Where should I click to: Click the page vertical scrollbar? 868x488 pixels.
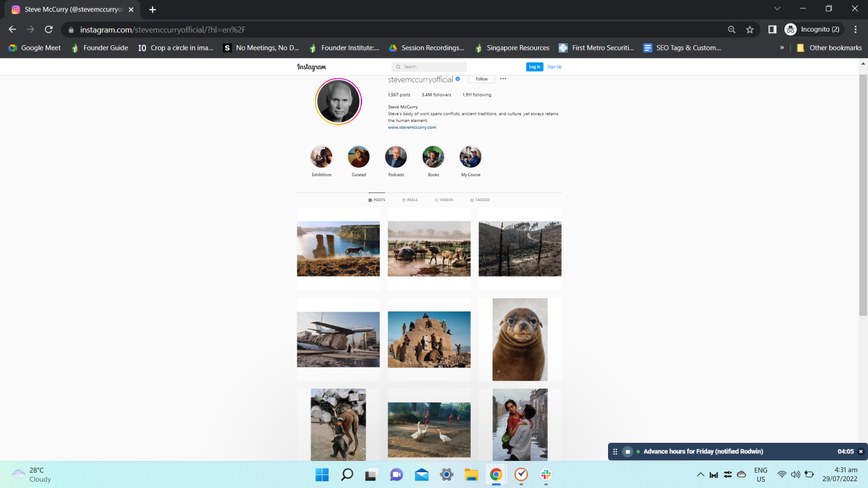click(x=863, y=198)
